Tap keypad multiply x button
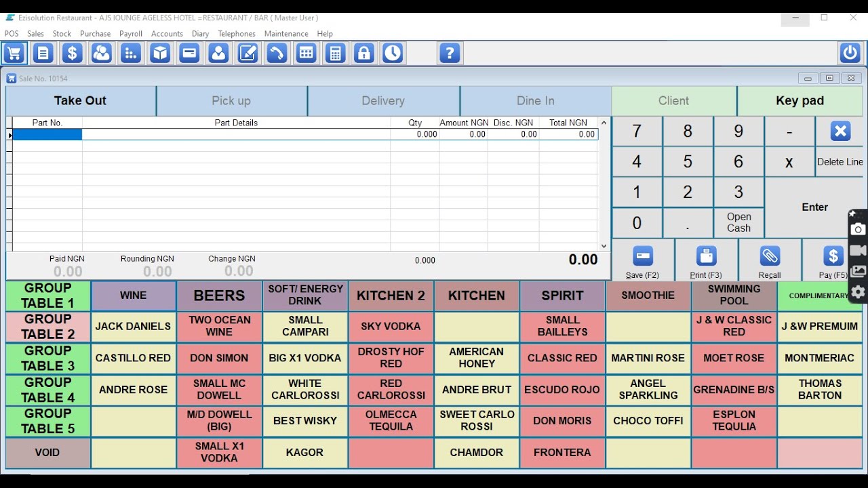The image size is (868, 488). click(x=789, y=161)
